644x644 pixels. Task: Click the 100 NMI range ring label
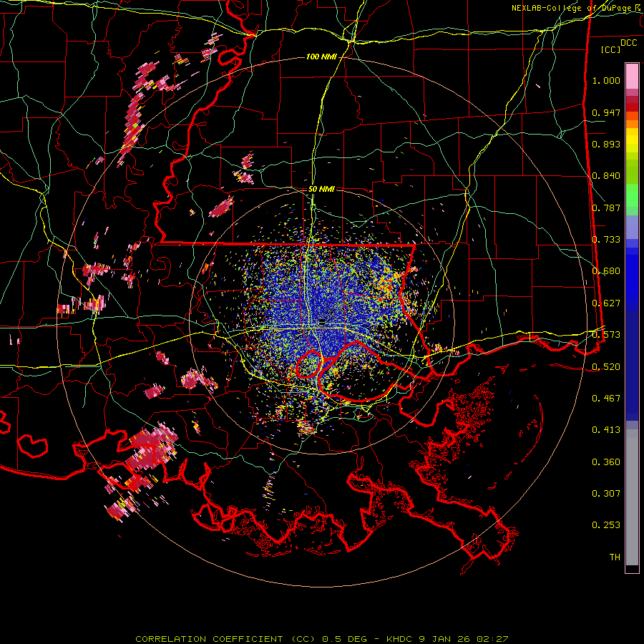pos(321,57)
